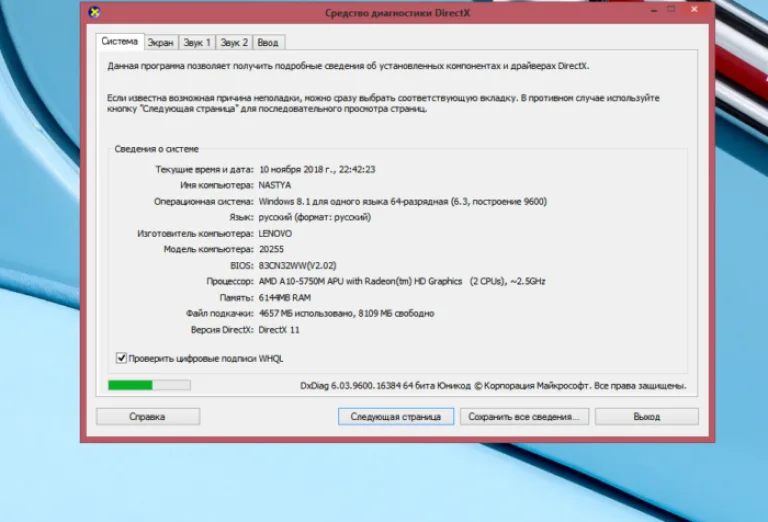
Task: Click language value русский (формат: русский)
Action: [x=315, y=217]
